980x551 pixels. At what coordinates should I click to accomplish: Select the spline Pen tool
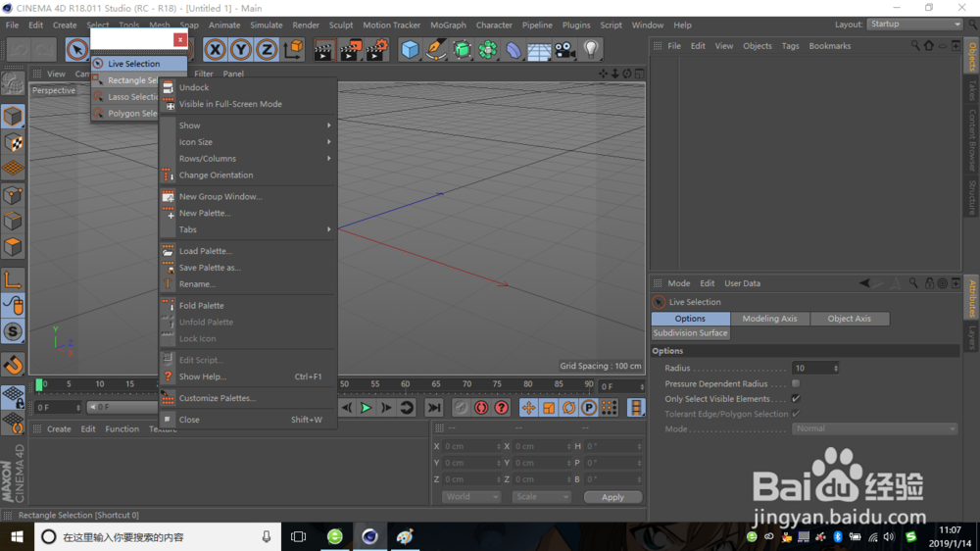point(436,49)
